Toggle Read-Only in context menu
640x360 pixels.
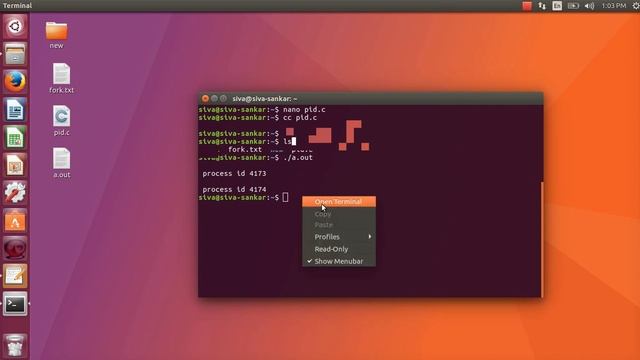point(339,249)
